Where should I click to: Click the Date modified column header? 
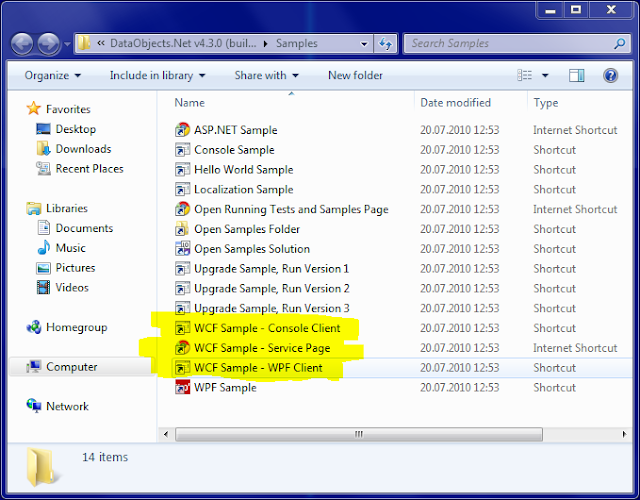(x=456, y=103)
